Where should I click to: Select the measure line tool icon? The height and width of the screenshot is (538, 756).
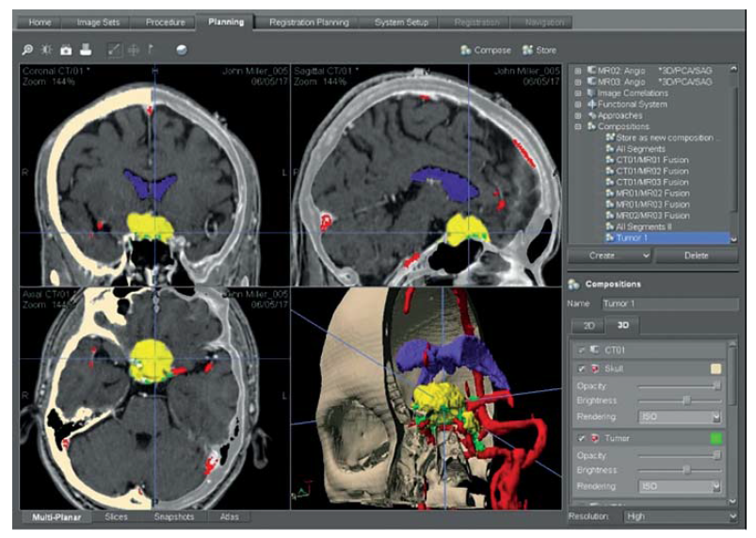pyautogui.click(x=115, y=49)
